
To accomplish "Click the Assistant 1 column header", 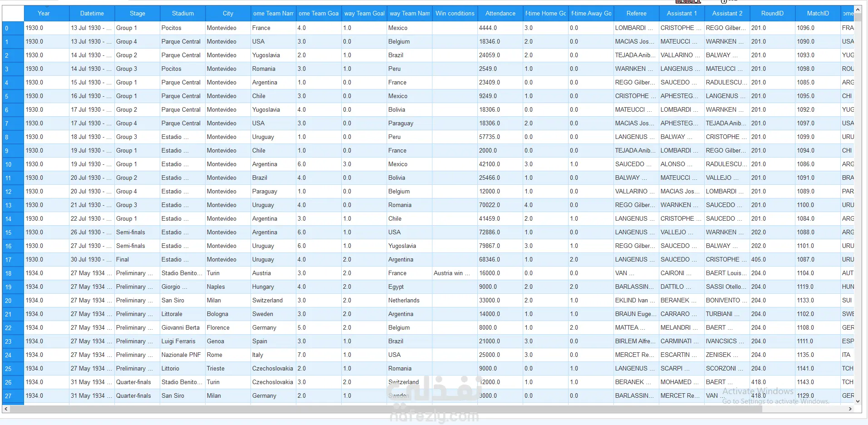I will (682, 14).
